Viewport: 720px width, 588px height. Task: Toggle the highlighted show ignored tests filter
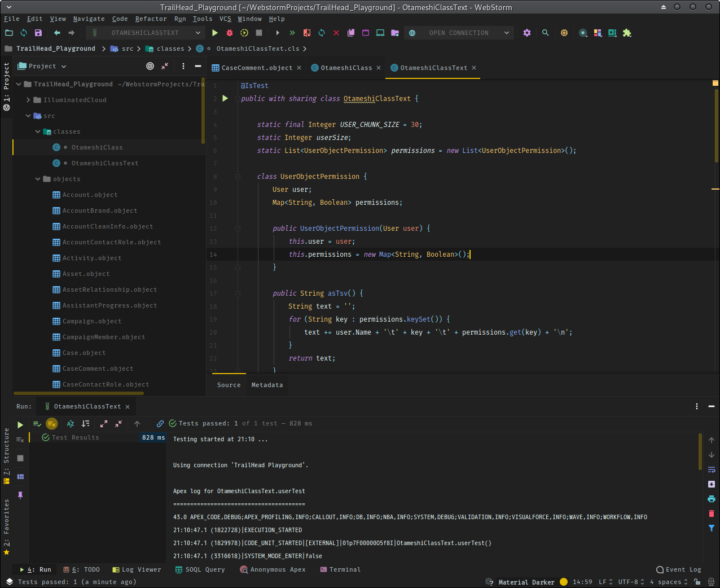tap(52, 424)
